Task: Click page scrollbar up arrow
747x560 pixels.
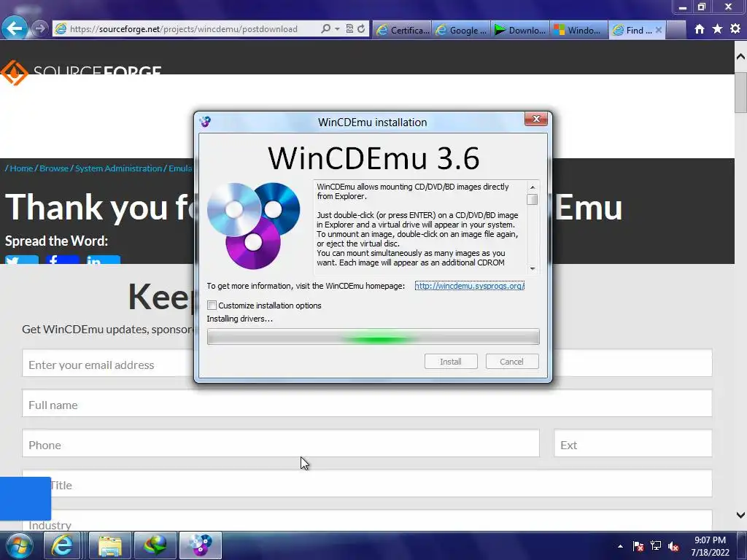Action: [740, 56]
